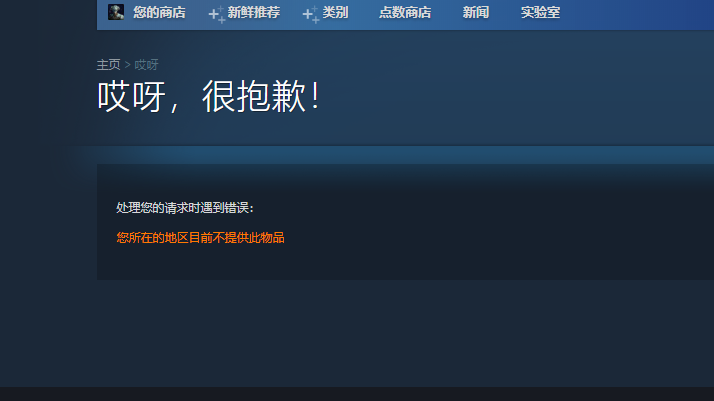This screenshot has width=714, height=401.
Task: Go to the 点数商店 tab
Action: tap(405, 13)
